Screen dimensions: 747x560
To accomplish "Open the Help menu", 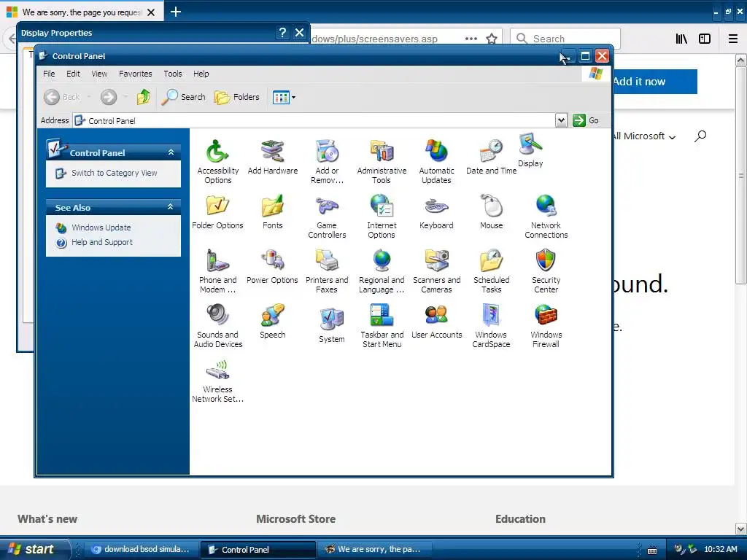I will (x=201, y=74).
